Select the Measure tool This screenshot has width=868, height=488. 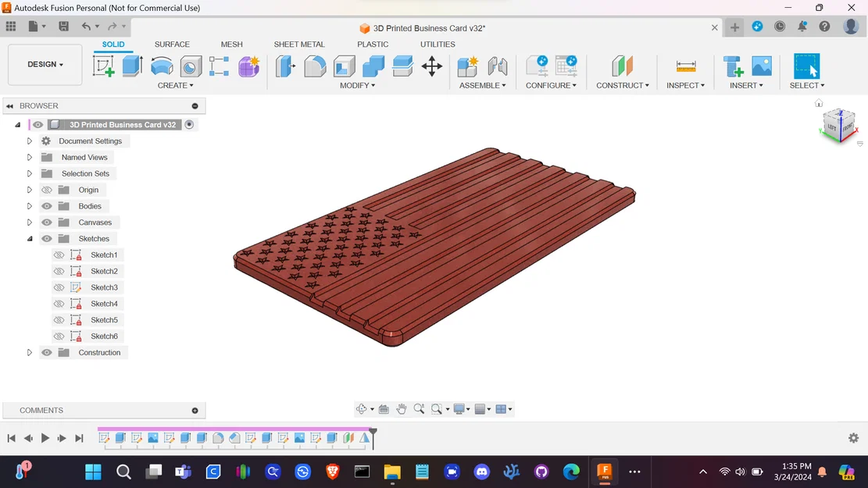[686, 66]
